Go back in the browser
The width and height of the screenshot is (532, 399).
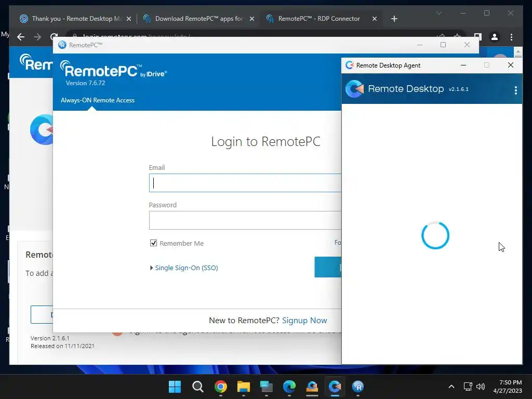[21, 37]
